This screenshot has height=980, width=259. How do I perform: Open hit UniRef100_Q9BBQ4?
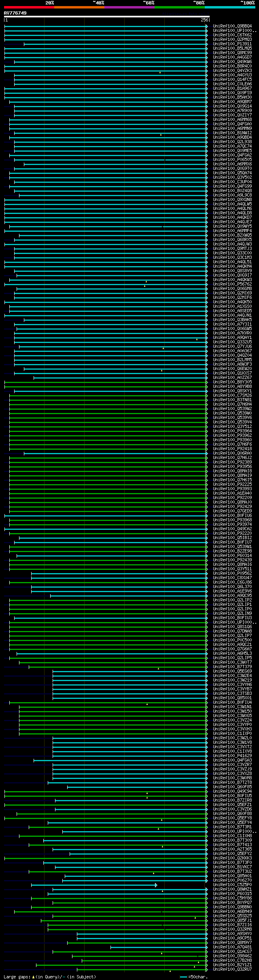point(232,26)
